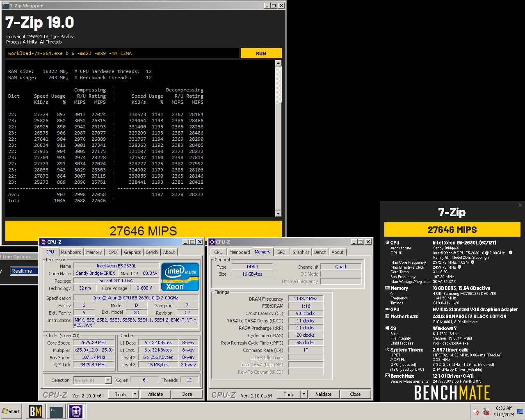Click the RUN button in 7-Zip Wrapper

pyautogui.click(x=261, y=53)
